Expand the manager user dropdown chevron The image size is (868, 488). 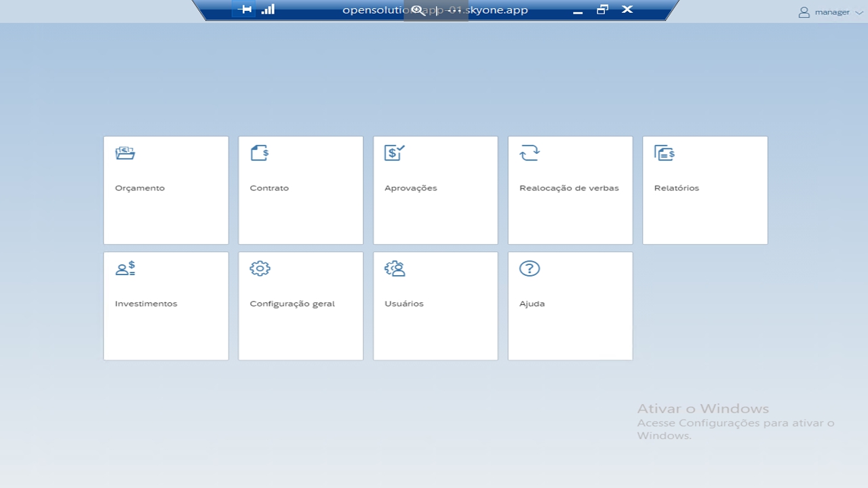[859, 12]
